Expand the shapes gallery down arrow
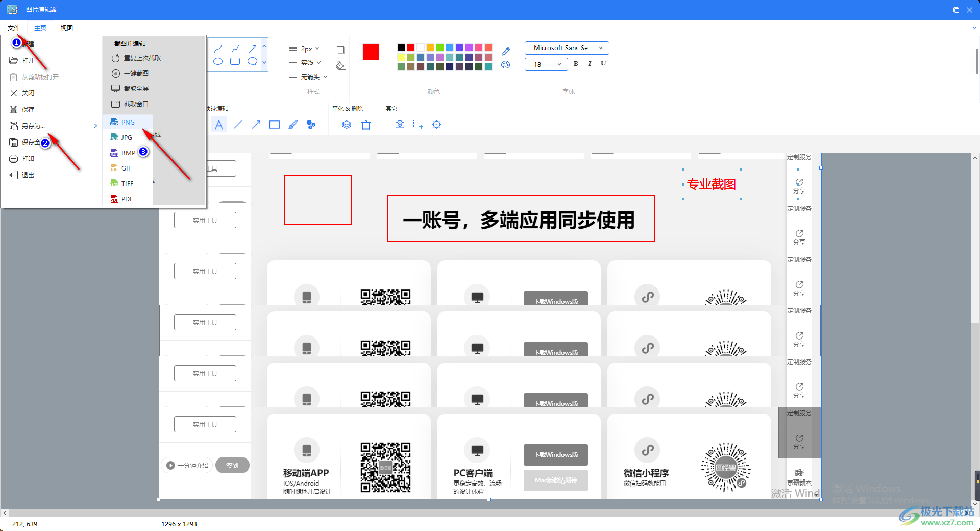The height and width of the screenshot is (531, 980). (x=264, y=62)
